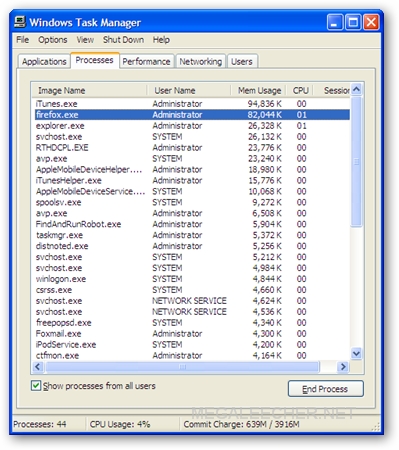
Task: Sort by CPU column header
Action: click(x=300, y=90)
